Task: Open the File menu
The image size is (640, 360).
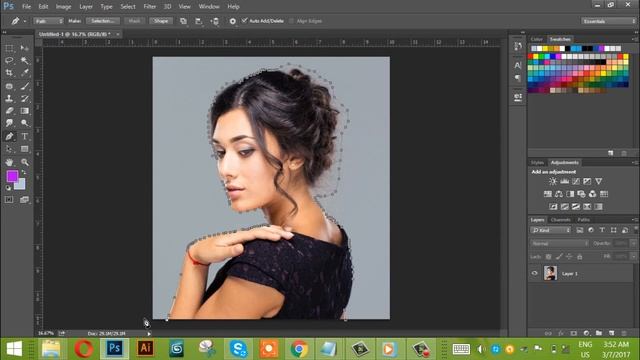Action: tap(27, 7)
